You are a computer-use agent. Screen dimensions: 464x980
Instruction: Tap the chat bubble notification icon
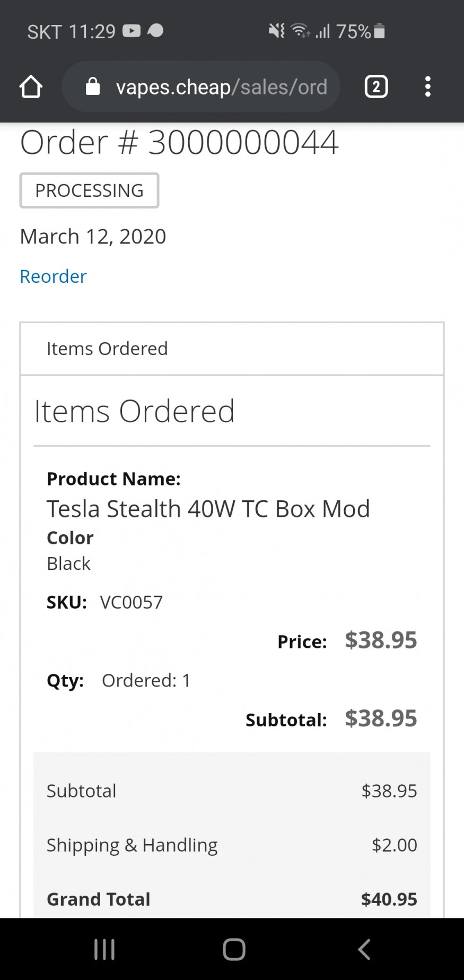(155, 31)
